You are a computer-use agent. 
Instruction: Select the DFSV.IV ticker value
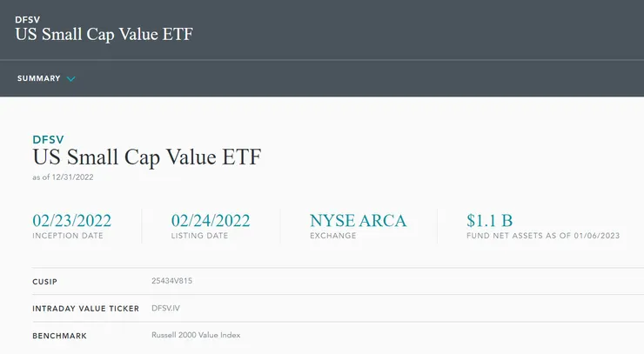pos(165,308)
